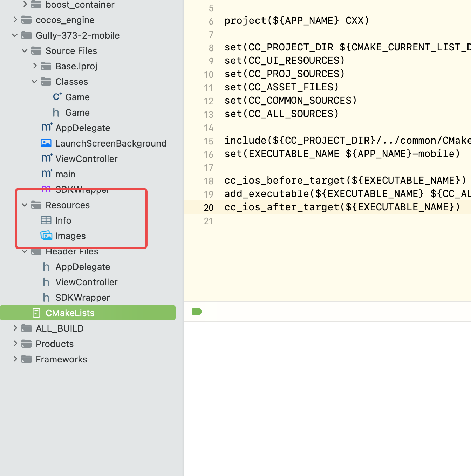The height and width of the screenshot is (476, 471).
Task: Click the ViewController Objective-C++ file icon
Action: (x=47, y=158)
